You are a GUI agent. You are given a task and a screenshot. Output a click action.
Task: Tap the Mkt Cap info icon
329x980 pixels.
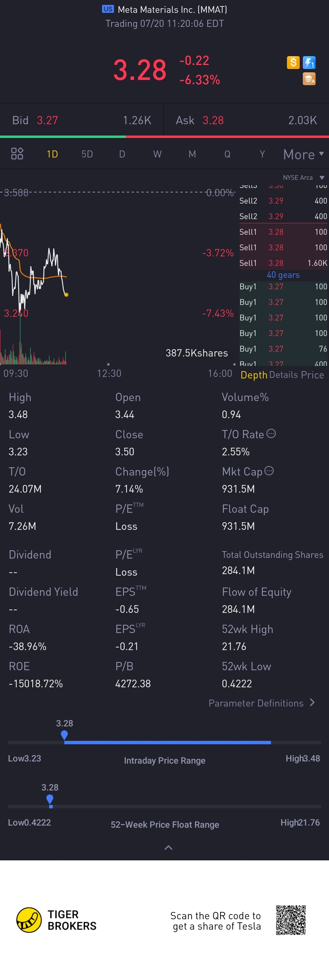tap(269, 471)
